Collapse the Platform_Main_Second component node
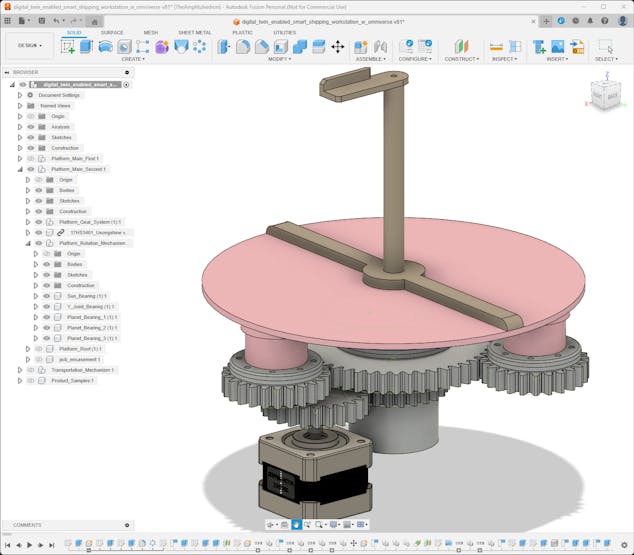 tap(19, 169)
